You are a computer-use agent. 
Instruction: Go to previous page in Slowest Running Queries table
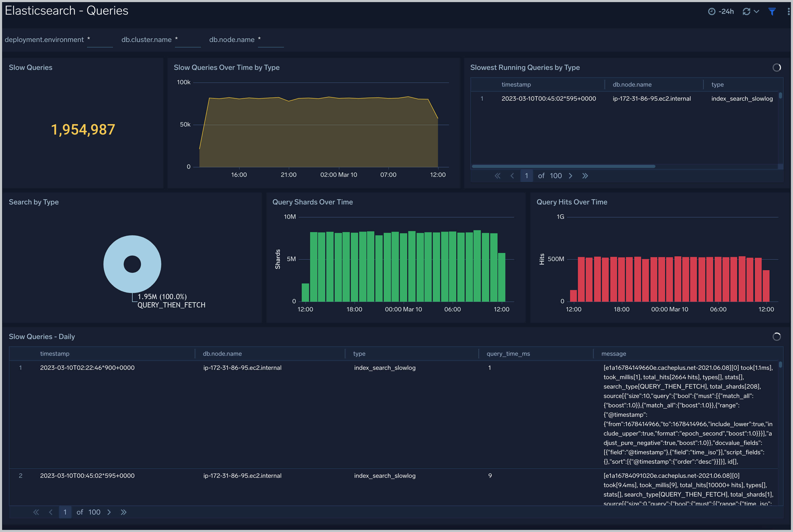click(x=512, y=176)
